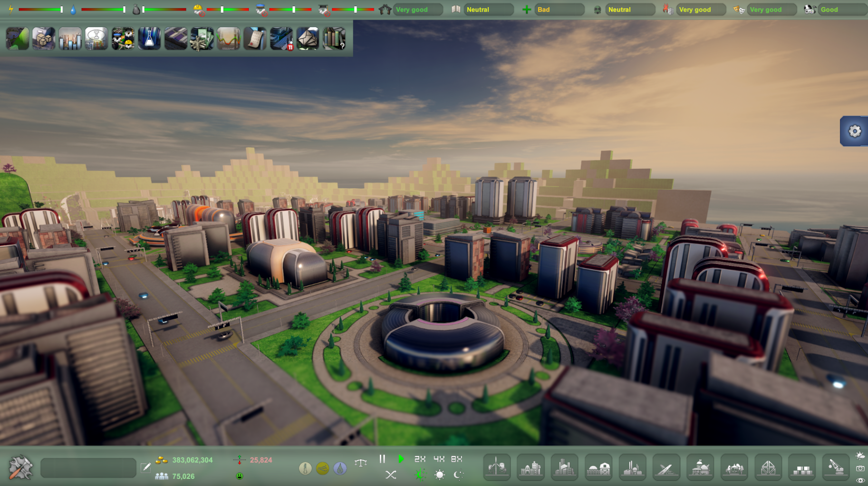Open the framework block build menu

pyautogui.click(x=769, y=467)
